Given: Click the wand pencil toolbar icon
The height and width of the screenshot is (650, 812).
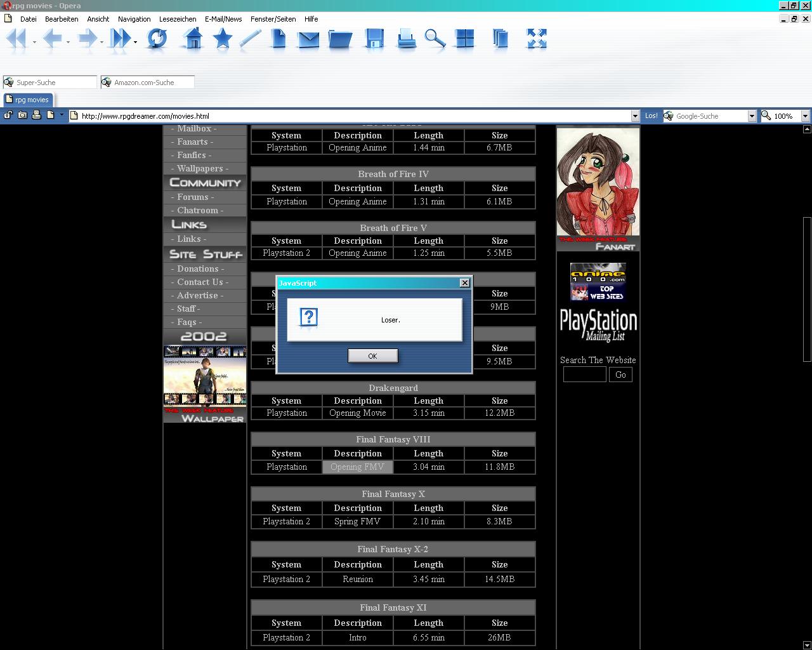Looking at the screenshot, I should pos(250,39).
